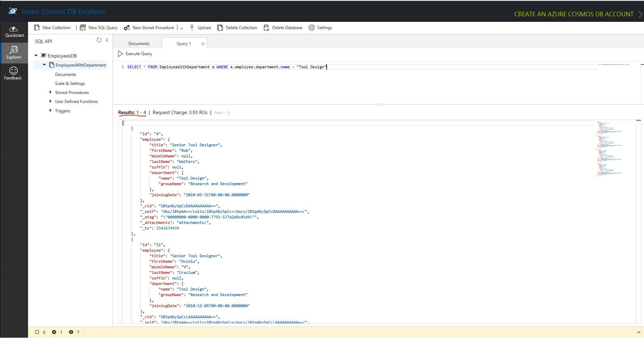Image resolution: width=644 pixels, height=338 pixels.
Task: Click the Execute Query button text
Action: tap(139, 54)
